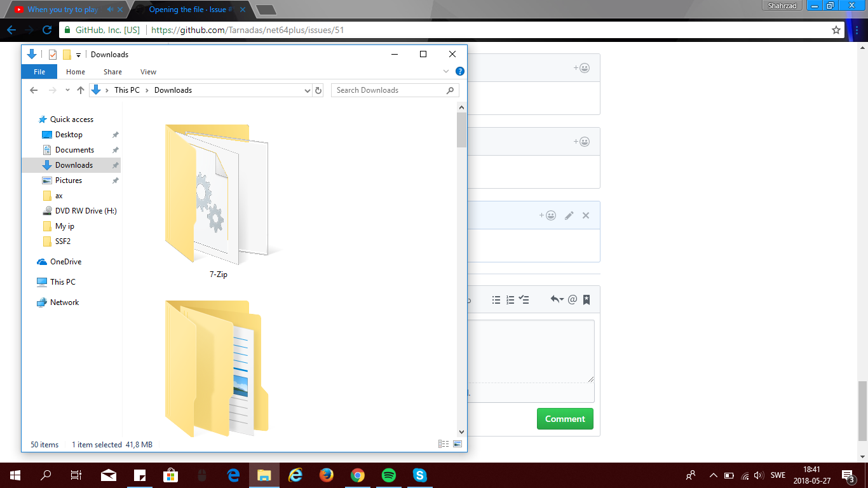Add a task list to the comment
Viewport: 868px width, 488px height.
(x=524, y=300)
